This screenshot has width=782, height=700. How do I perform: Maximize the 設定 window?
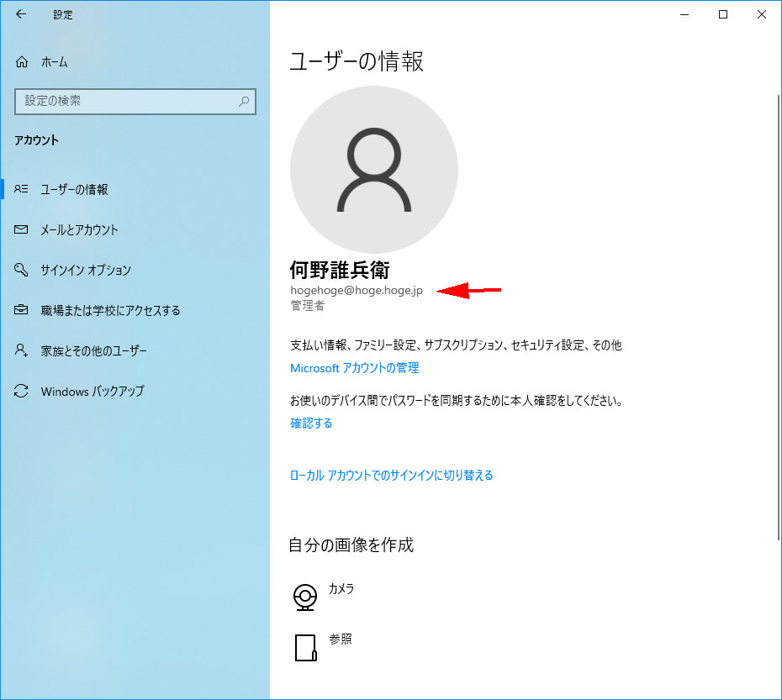pyautogui.click(x=722, y=14)
